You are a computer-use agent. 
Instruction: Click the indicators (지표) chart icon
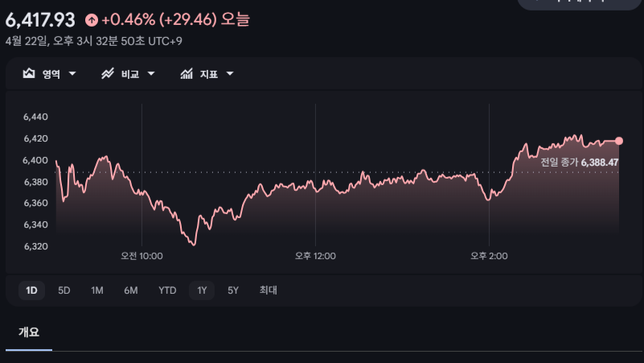tap(187, 74)
